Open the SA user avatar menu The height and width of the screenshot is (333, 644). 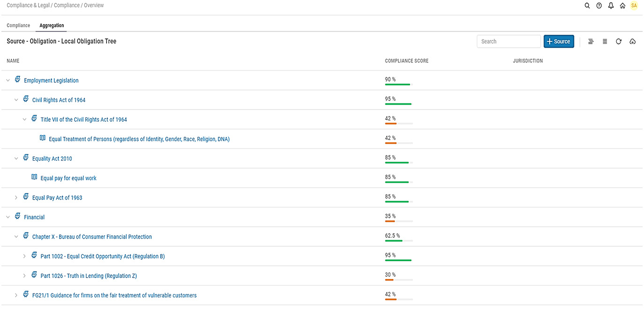[x=634, y=6]
